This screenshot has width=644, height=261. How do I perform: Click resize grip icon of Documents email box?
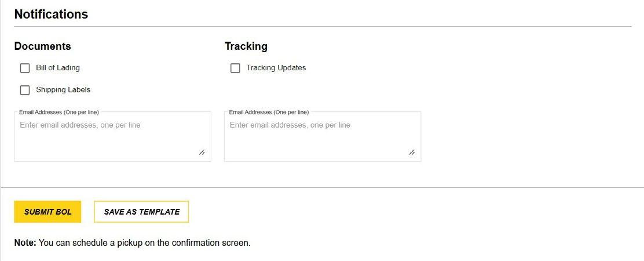pyautogui.click(x=202, y=153)
